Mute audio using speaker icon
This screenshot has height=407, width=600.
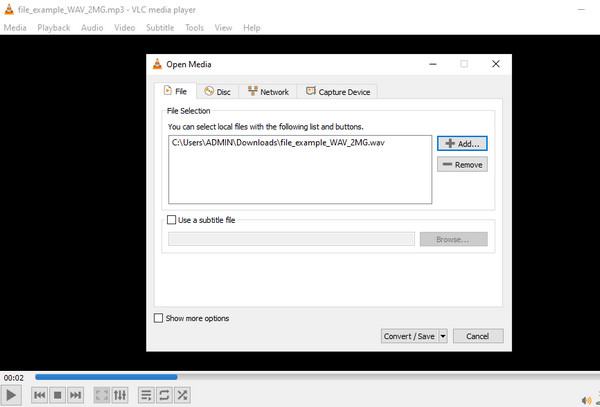[x=586, y=400]
